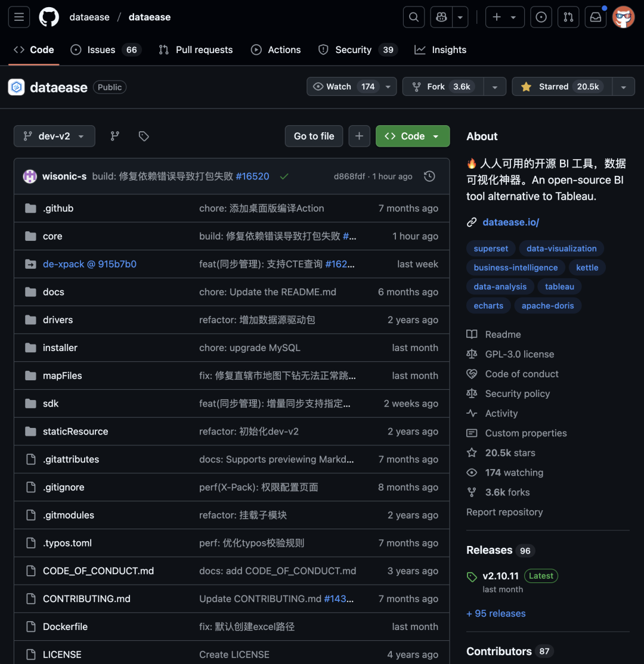Click the v2.10.11 release tag icon
This screenshot has width=644, height=664.
point(472,576)
